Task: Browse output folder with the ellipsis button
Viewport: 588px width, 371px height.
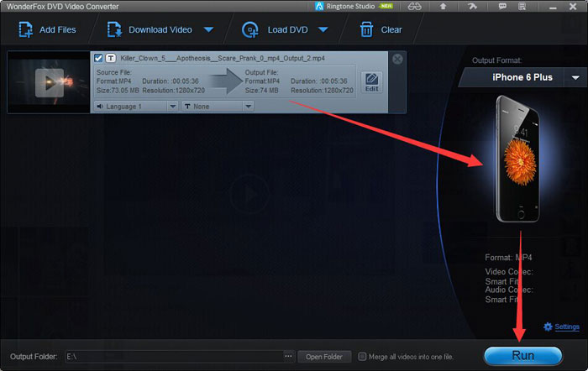Action: 288,357
